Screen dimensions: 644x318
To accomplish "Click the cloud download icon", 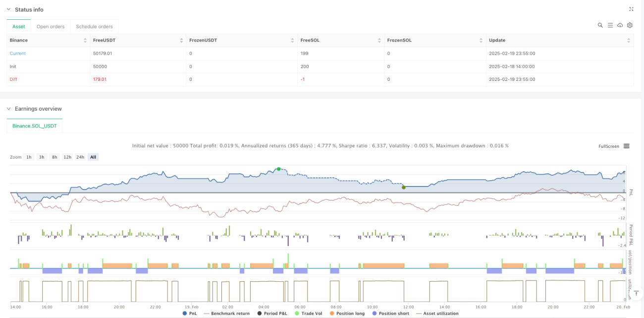I will (x=620, y=25).
